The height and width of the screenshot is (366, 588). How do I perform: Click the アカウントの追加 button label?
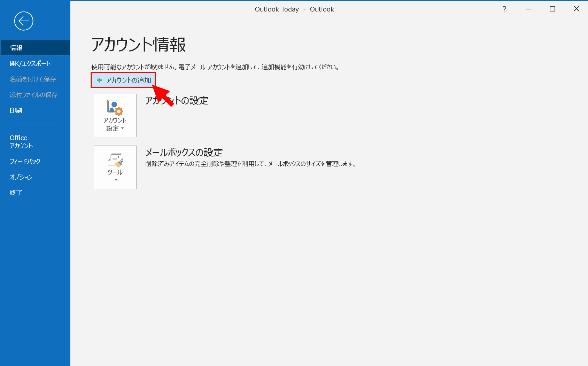[129, 80]
